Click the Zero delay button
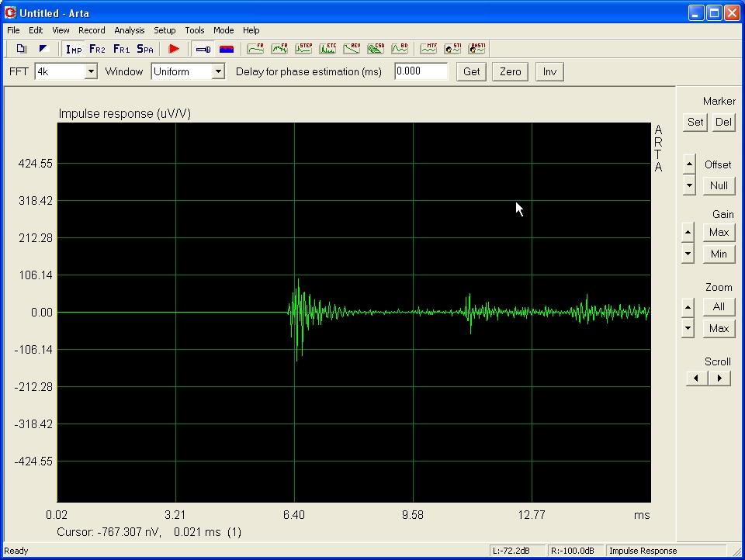Image resolution: width=745 pixels, height=560 pixels. pyautogui.click(x=511, y=71)
